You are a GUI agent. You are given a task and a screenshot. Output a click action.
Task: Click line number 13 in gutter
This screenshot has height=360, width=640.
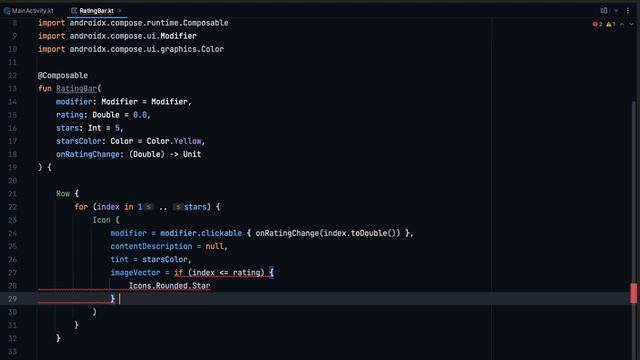point(12,89)
